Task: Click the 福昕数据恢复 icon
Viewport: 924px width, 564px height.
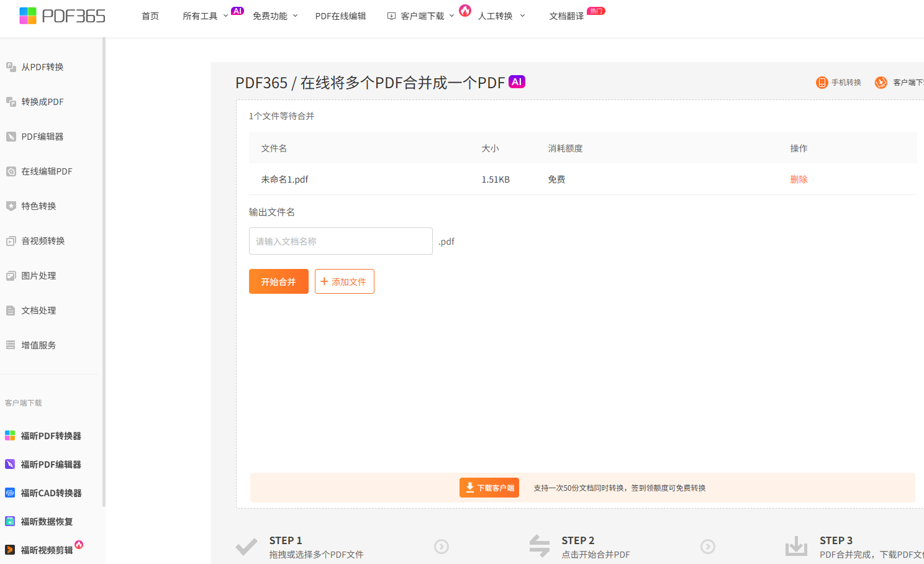Action: click(x=10, y=521)
